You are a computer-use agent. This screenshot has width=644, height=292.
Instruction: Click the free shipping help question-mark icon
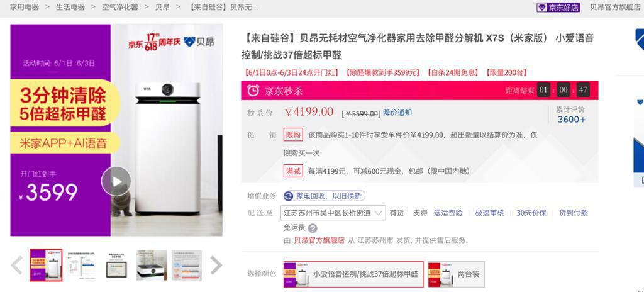tap(313, 228)
